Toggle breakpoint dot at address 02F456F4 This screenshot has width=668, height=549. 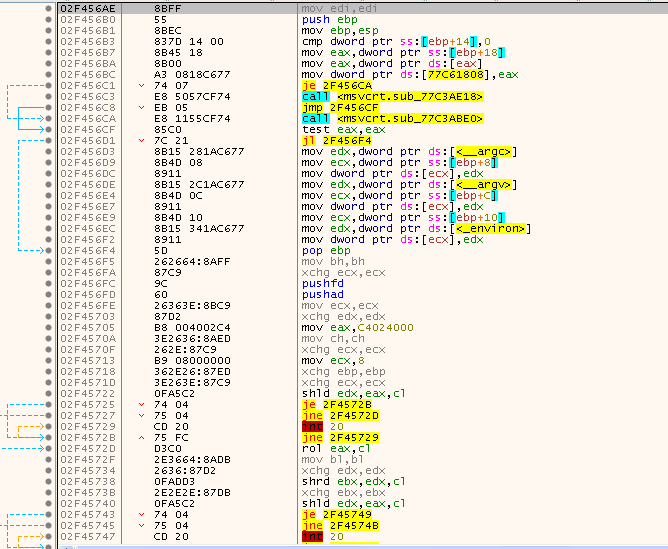point(49,250)
